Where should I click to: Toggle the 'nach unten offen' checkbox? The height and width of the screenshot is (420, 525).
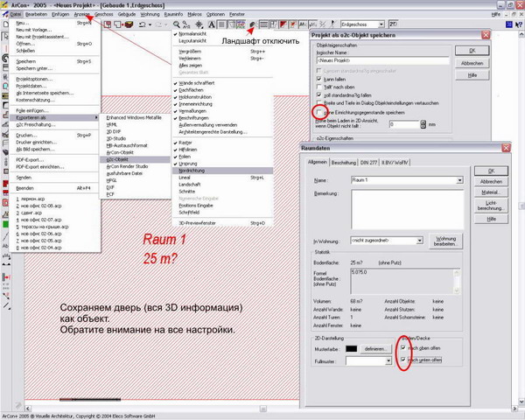click(x=402, y=359)
